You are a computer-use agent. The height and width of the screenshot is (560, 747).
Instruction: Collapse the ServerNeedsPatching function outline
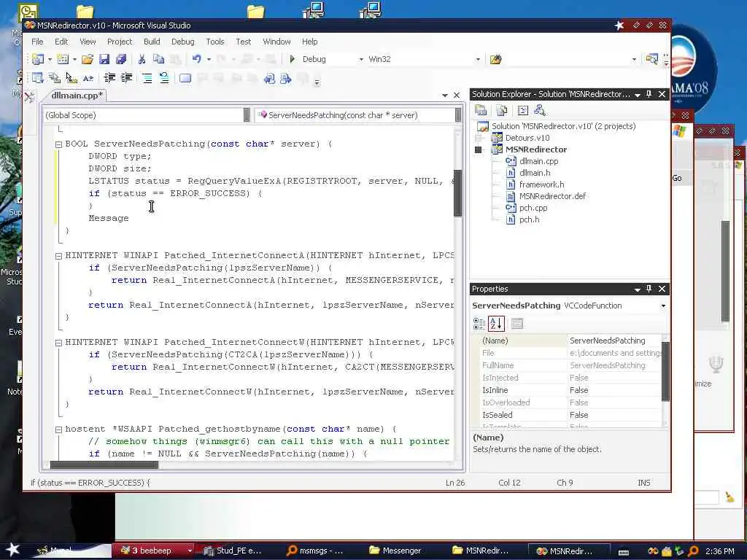coord(58,144)
